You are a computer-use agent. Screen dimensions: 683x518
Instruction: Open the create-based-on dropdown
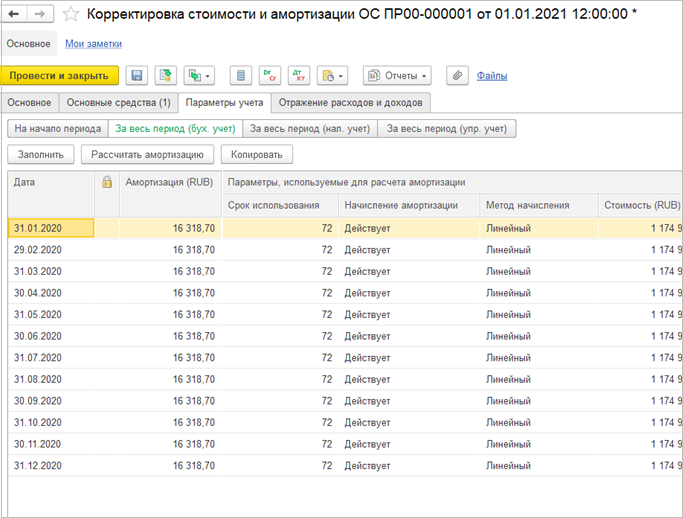(x=198, y=76)
